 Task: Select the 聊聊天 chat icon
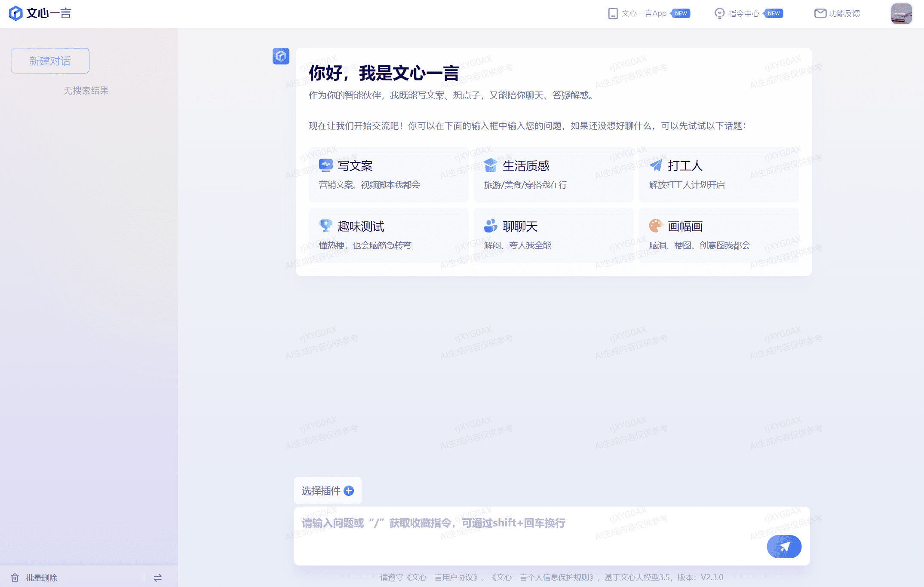coord(491,226)
